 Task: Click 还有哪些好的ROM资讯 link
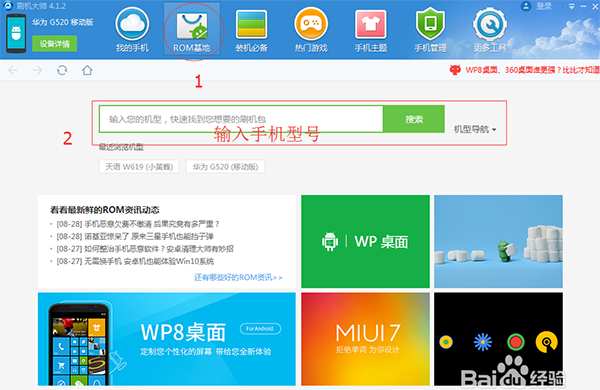(238, 277)
